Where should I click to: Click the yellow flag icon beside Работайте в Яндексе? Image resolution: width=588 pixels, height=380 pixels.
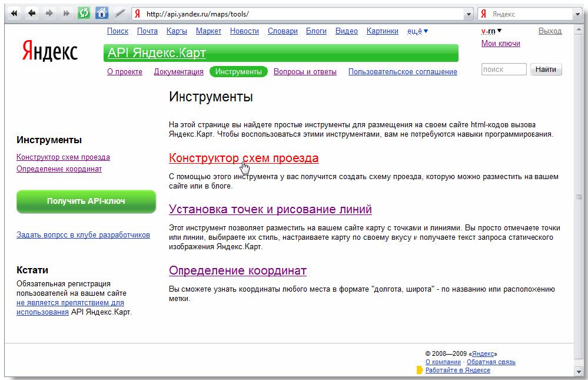(x=420, y=370)
